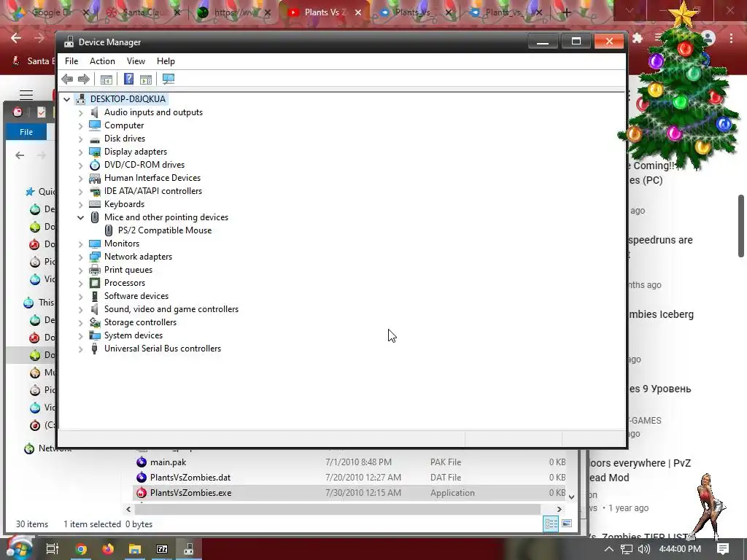
Task: Expand the Computer category
Action: [80, 125]
